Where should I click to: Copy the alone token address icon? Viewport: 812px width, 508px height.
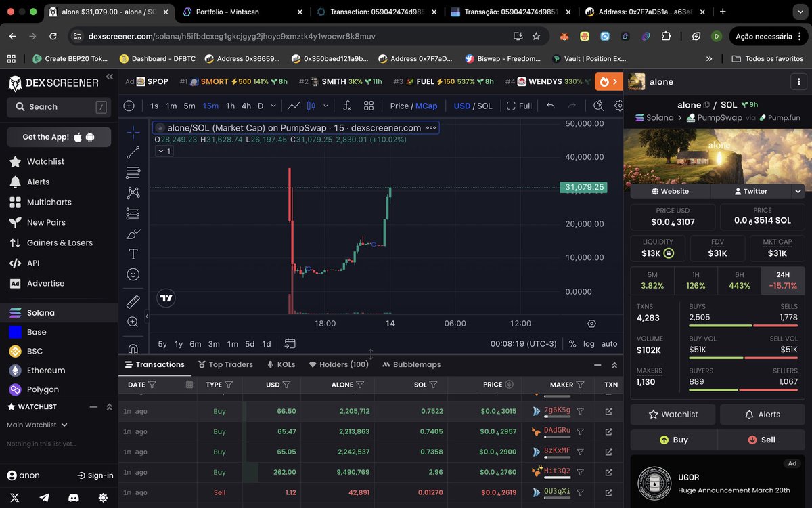coord(706,105)
